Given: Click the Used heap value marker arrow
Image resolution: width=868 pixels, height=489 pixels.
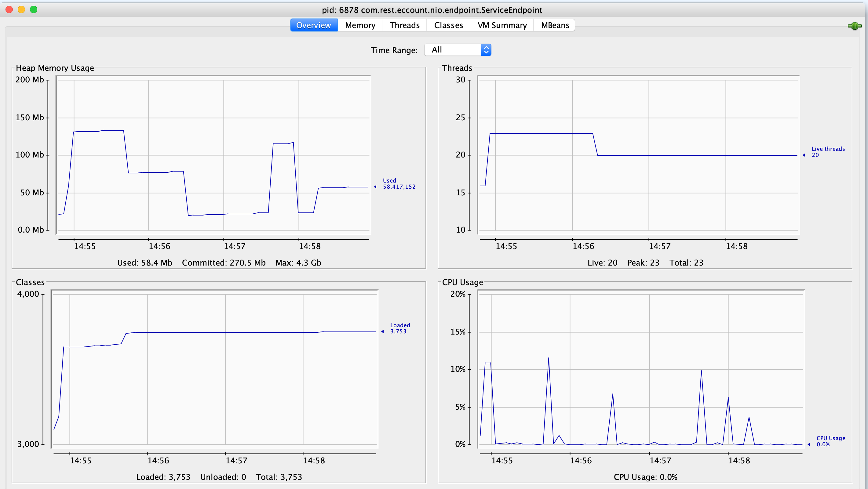Looking at the screenshot, I should [375, 187].
